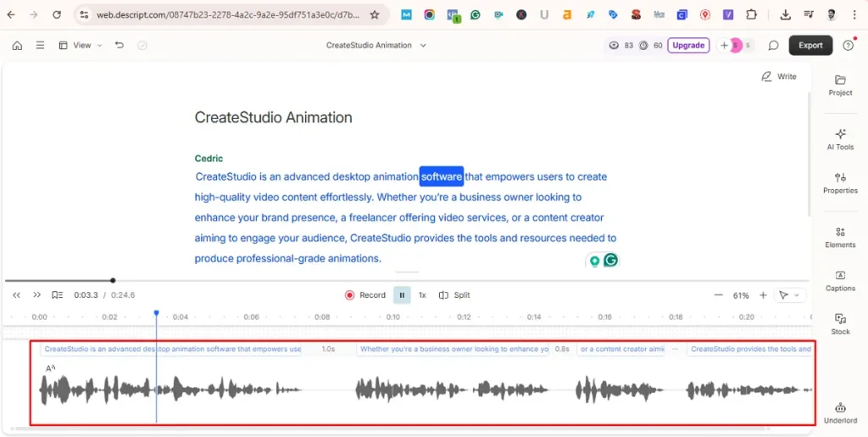Click the saved status checkmark icon
868x437 pixels.
(x=142, y=46)
